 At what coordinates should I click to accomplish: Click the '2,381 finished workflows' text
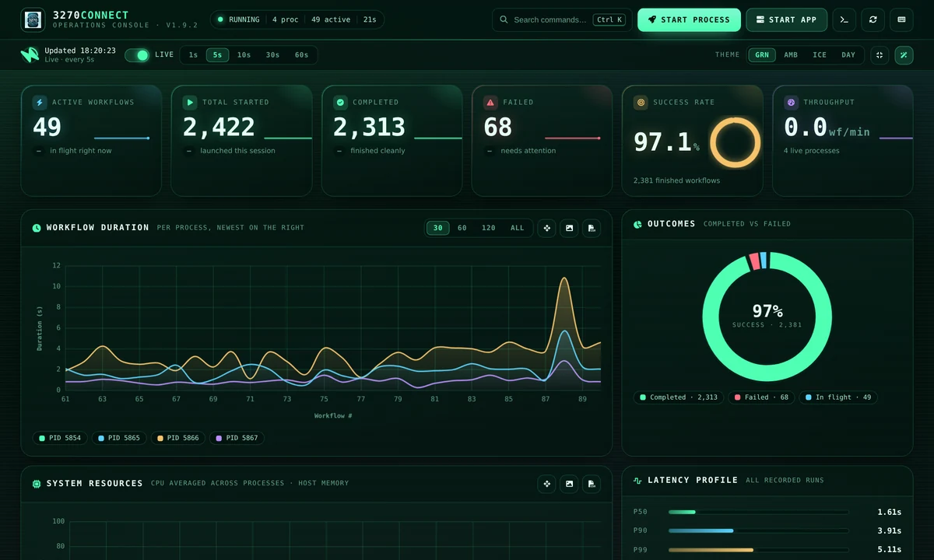[x=676, y=180]
